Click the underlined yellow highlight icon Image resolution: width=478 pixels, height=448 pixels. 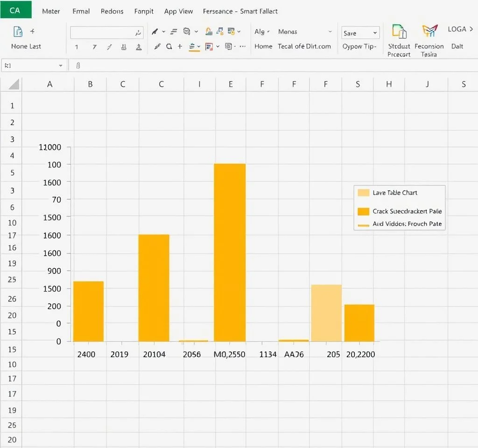pos(192,47)
